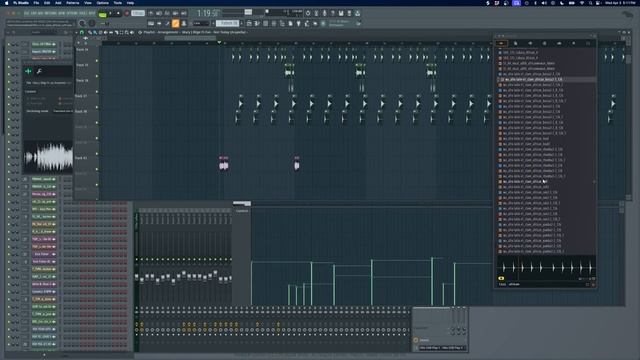Open the Tools menu
Viewport: 640px width, 360px height.
118,2
